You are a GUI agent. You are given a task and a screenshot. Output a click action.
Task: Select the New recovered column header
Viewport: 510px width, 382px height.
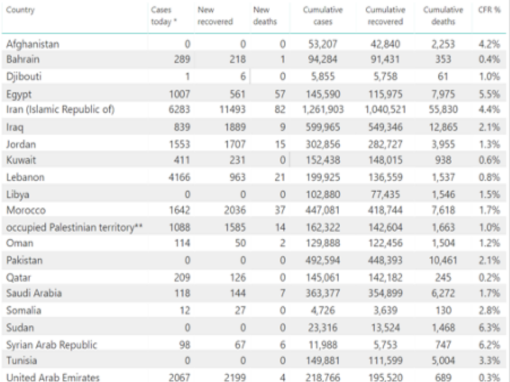tap(215, 16)
